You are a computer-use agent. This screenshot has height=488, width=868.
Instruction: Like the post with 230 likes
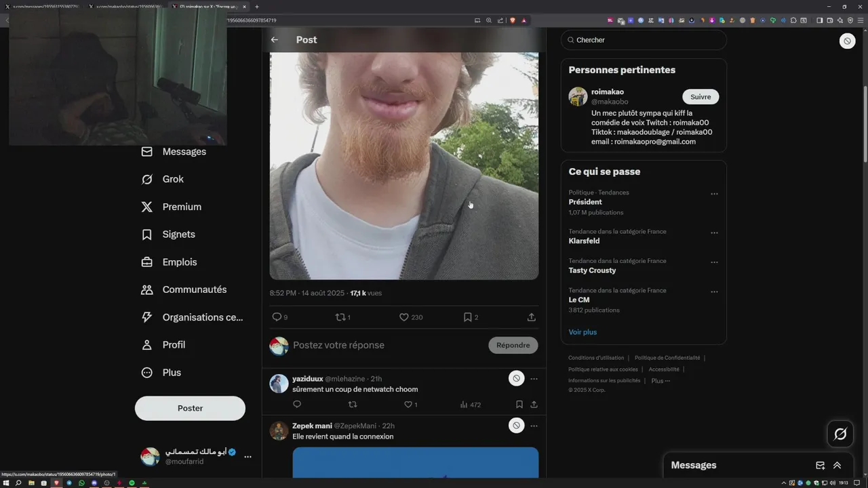(403, 317)
